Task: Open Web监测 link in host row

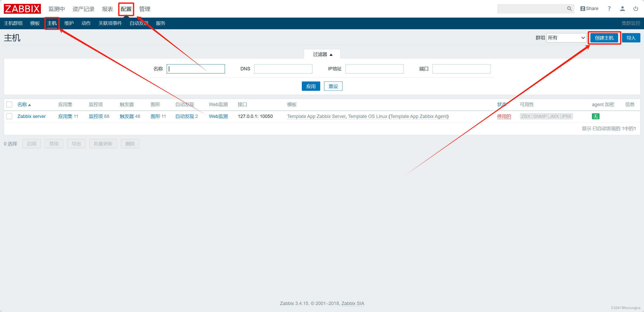Action: [218, 116]
